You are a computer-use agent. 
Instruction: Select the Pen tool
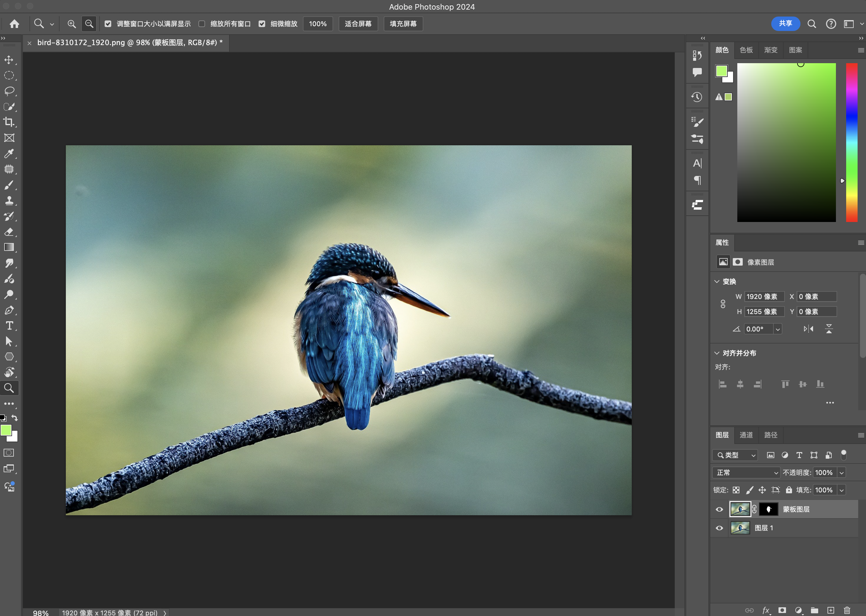coord(9,310)
